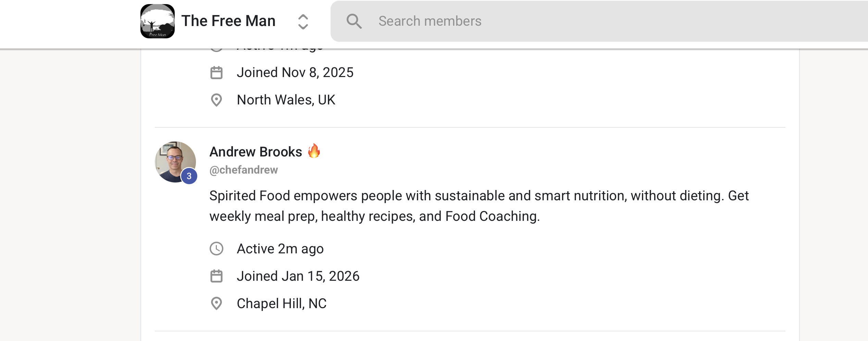
Task: Click location pin beside North Wales, UK
Action: click(x=216, y=100)
